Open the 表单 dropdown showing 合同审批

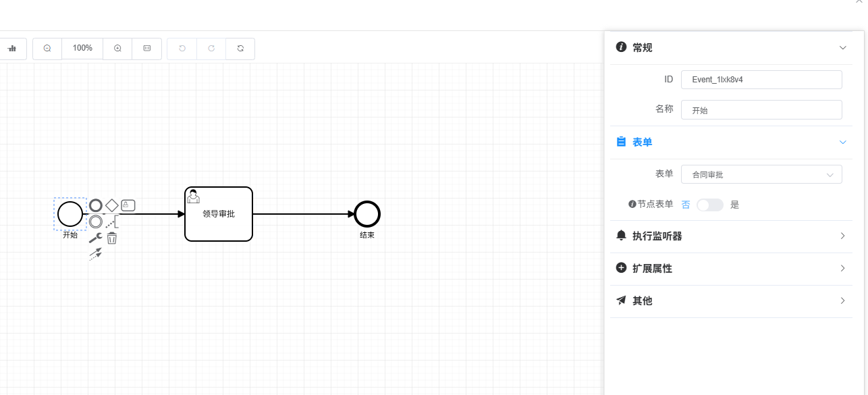pos(761,174)
